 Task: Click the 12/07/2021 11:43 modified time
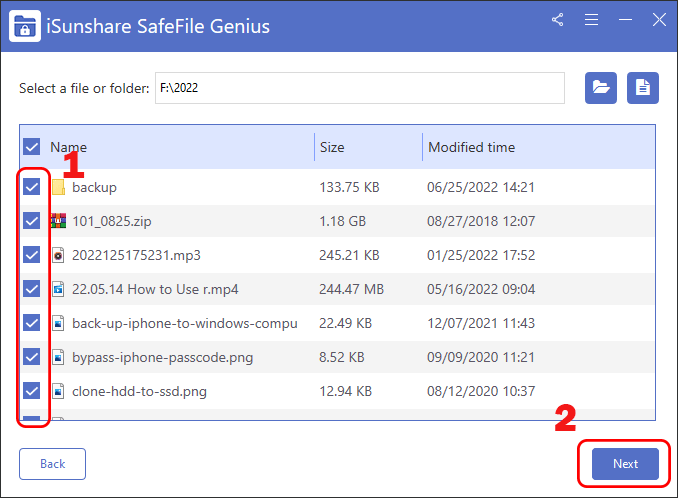coord(481,323)
